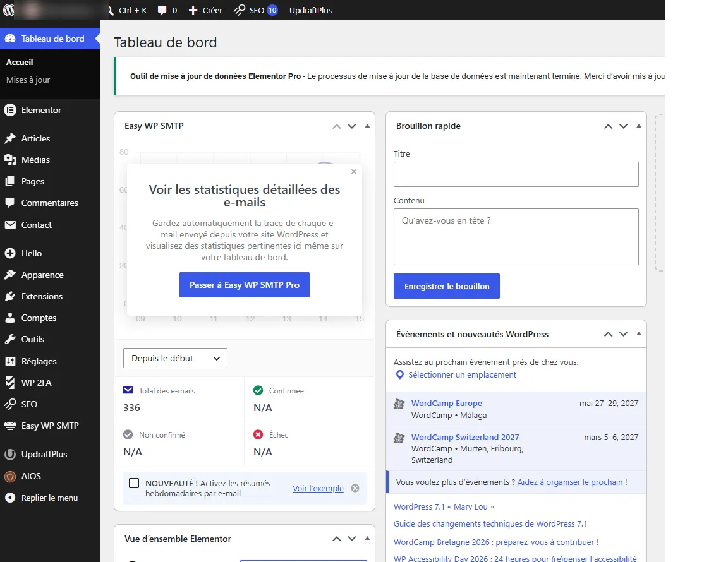This screenshot has width=728, height=562.
Task: Open the SEO admin bar item
Action: [x=255, y=10]
